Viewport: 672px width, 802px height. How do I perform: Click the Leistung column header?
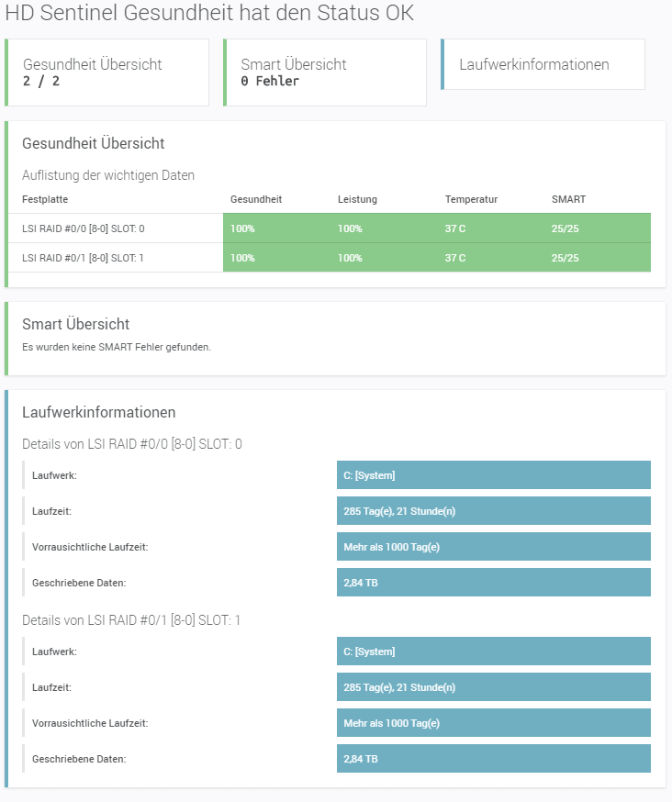click(x=357, y=199)
